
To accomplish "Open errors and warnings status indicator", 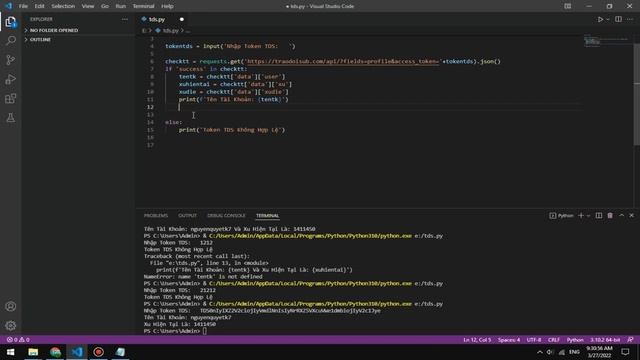I will [x=18, y=340].
